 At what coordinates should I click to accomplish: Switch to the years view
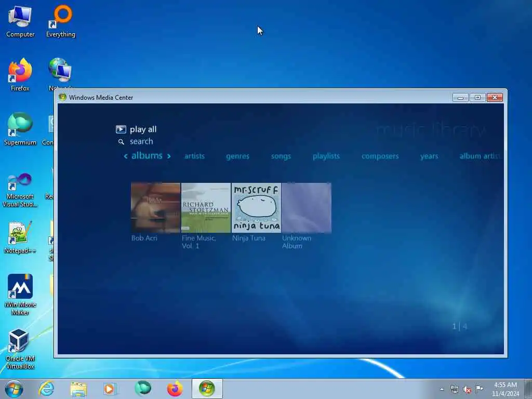pos(429,156)
